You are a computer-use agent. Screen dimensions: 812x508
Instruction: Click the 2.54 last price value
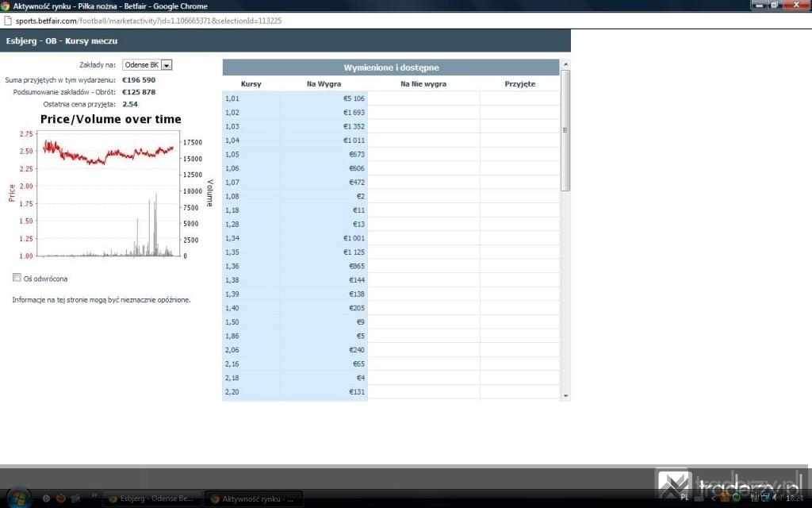(130, 104)
